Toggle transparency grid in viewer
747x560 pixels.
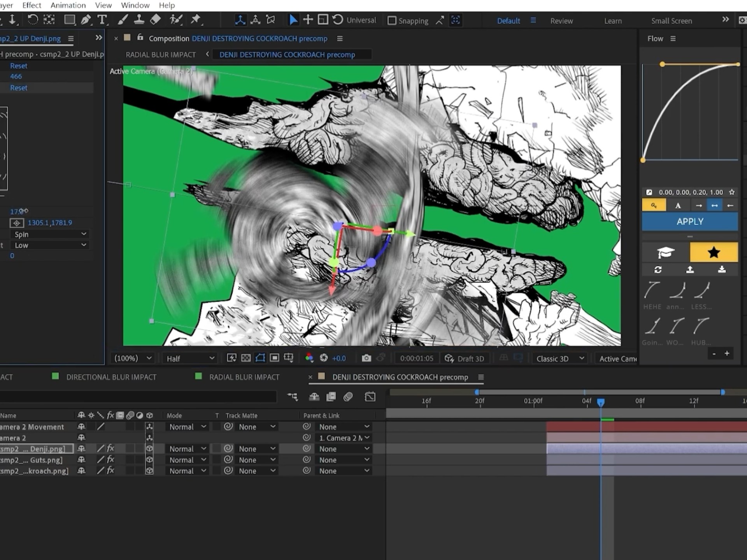click(x=246, y=358)
